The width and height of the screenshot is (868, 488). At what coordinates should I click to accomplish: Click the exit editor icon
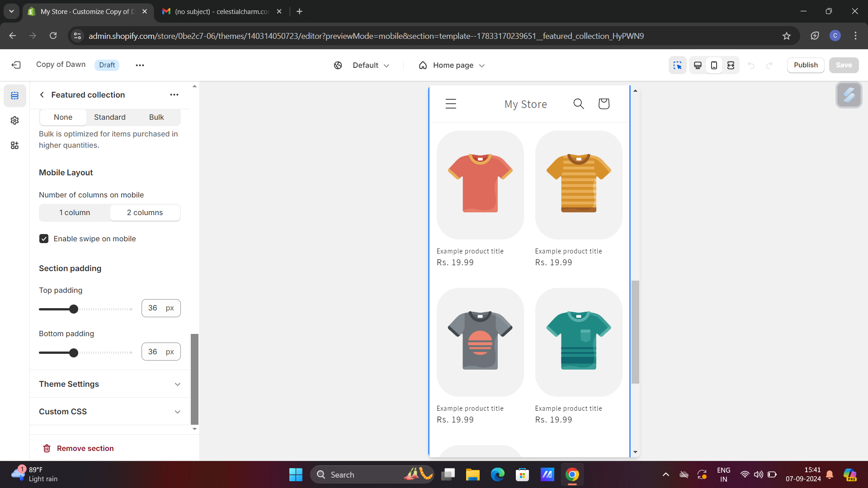pos(16,65)
